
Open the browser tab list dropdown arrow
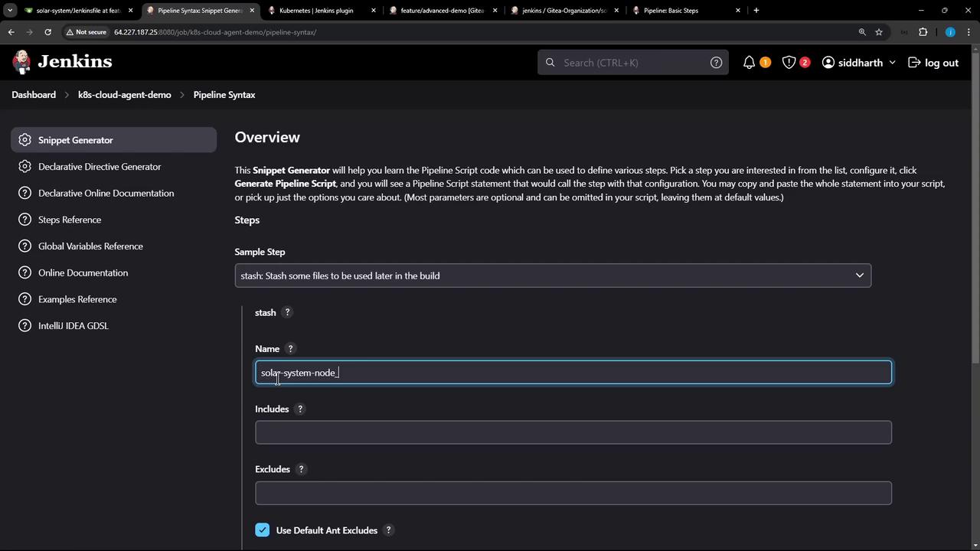pyautogui.click(x=10, y=11)
